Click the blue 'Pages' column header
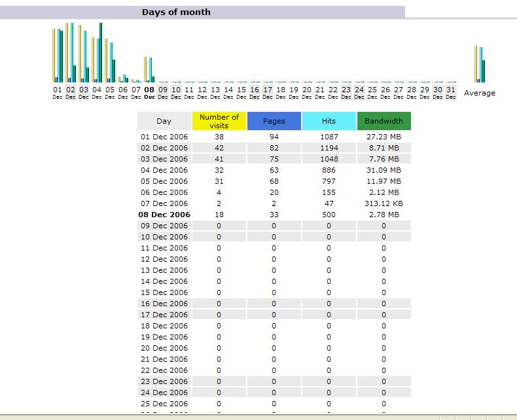The image size is (517, 420). point(274,121)
